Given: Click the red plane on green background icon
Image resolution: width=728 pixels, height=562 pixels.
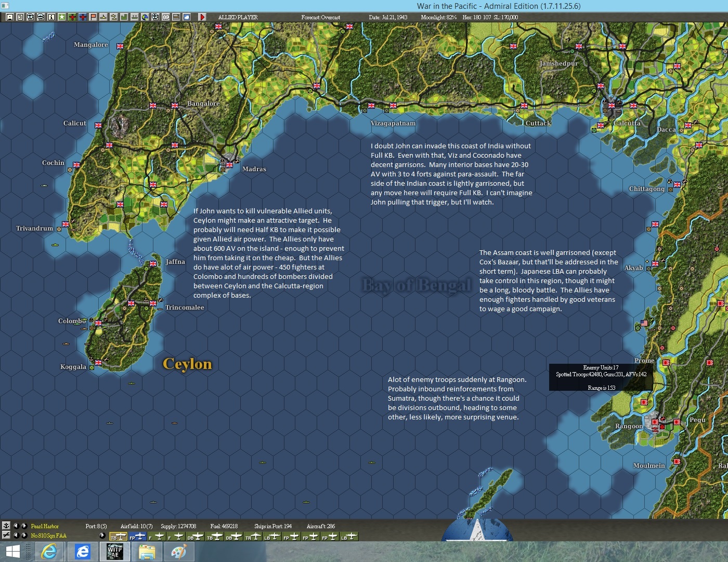Looking at the screenshot, I should pos(72,17).
